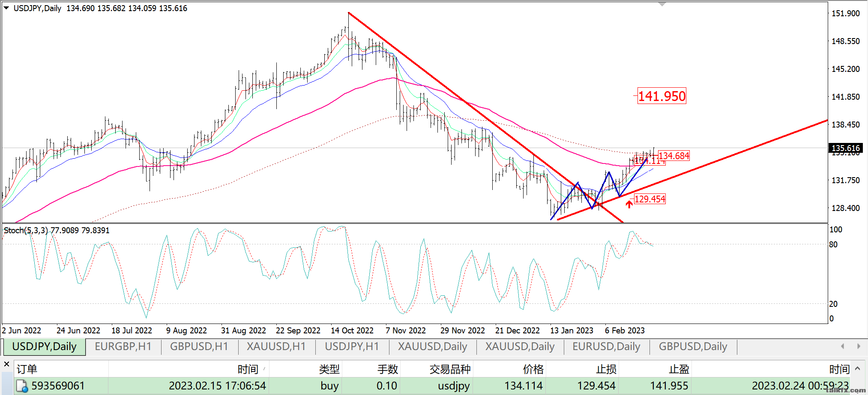This screenshot has height=395, width=868.
Task: Select the second XAUUSD,Daily chart tab
Action: click(x=520, y=347)
